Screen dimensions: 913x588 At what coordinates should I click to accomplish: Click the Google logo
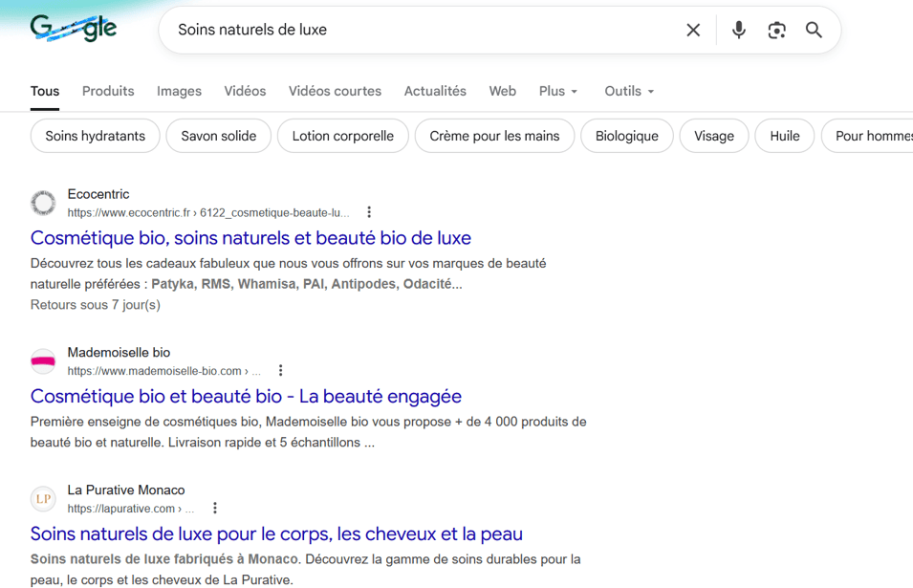point(74,28)
